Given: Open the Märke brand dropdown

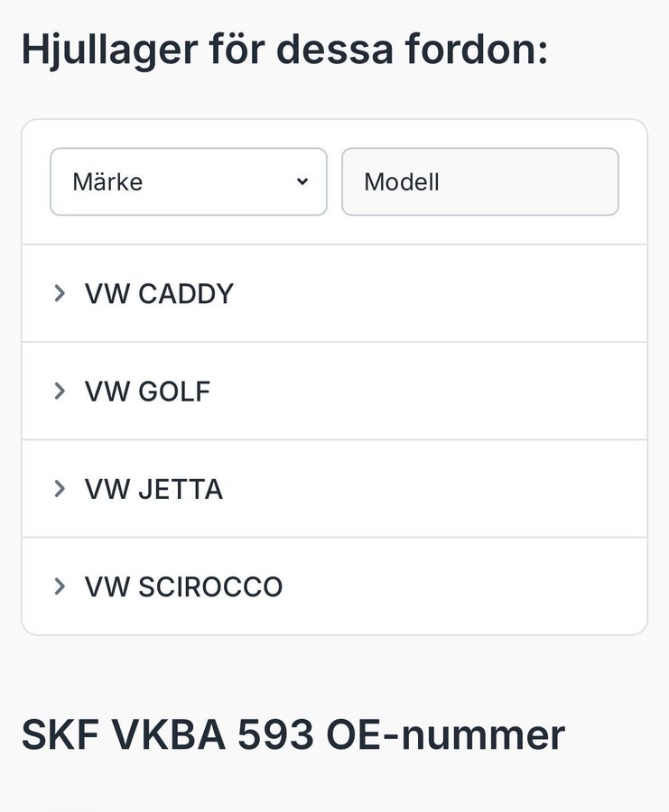Looking at the screenshot, I should pyautogui.click(x=188, y=182).
